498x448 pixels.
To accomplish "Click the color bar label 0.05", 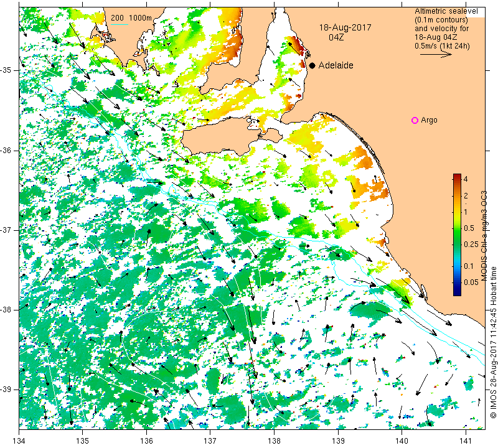I will tap(471, 282).
